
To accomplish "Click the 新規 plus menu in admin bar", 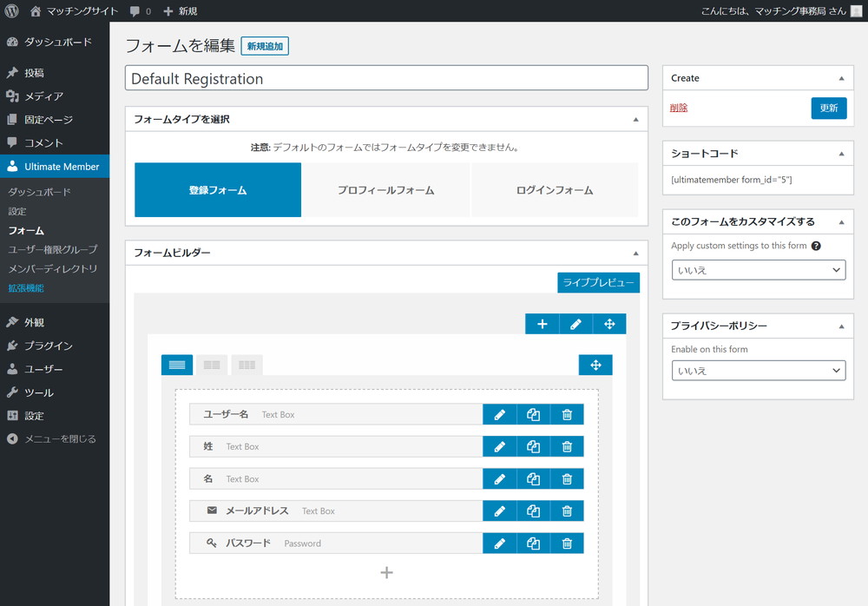I will [181, 11].
